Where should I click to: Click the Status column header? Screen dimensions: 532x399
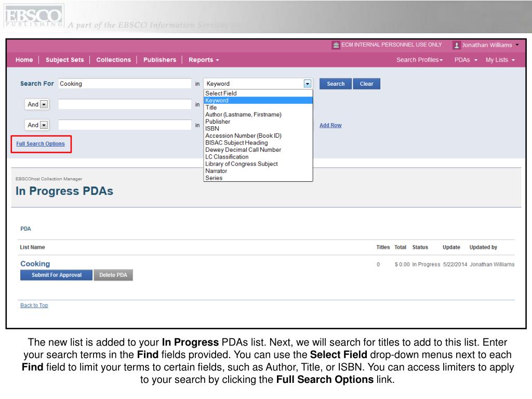(420, 247)
